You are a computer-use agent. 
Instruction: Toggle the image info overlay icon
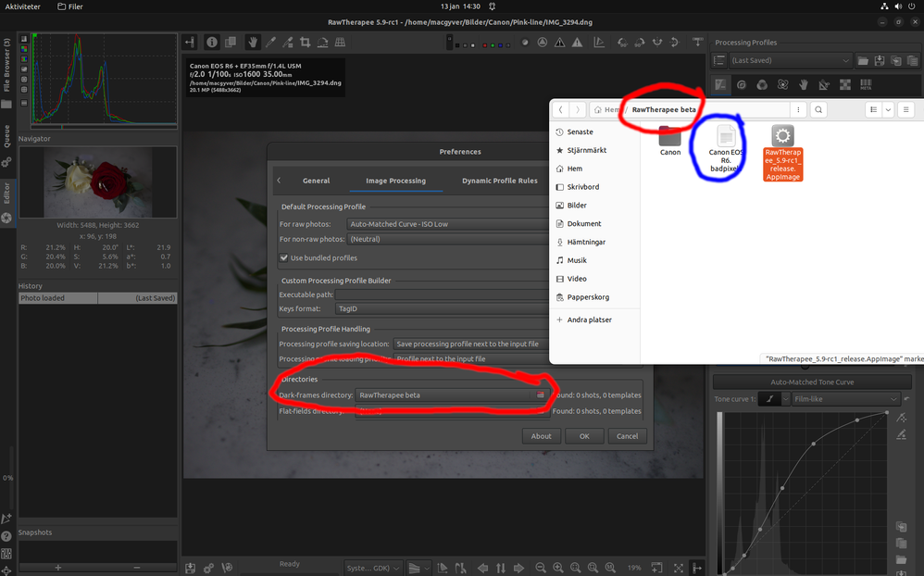211,42
